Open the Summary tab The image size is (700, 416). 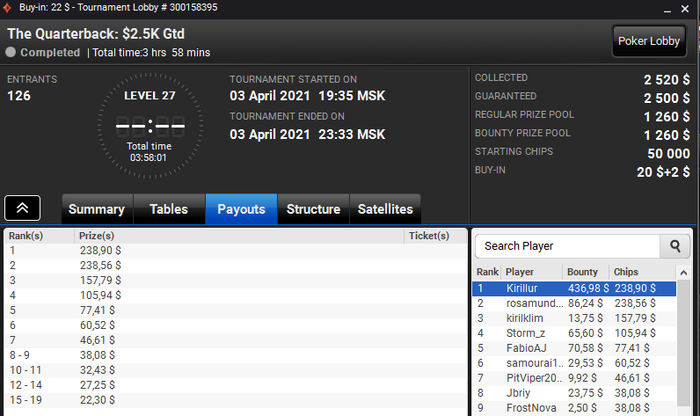pos(97,209)
